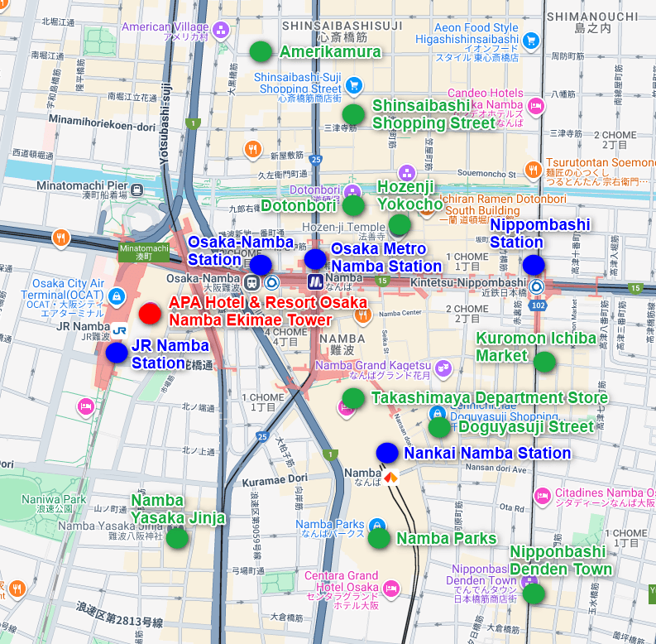This screenshot has width=656, height=644.
Task: Click the green Doguyasuji Street dot
Action: pos(439,427)
